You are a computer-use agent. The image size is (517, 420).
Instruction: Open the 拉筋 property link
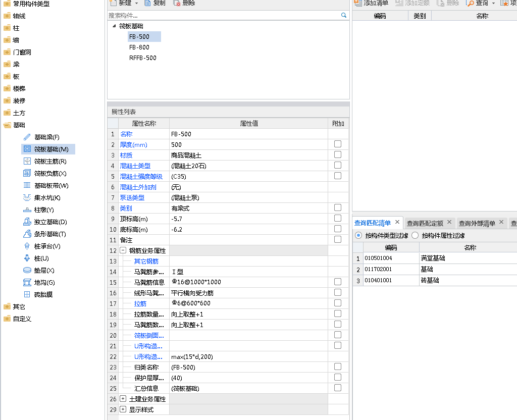(140, 303)
